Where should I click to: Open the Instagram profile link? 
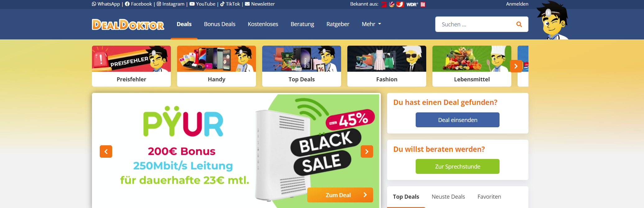point(171,4)
